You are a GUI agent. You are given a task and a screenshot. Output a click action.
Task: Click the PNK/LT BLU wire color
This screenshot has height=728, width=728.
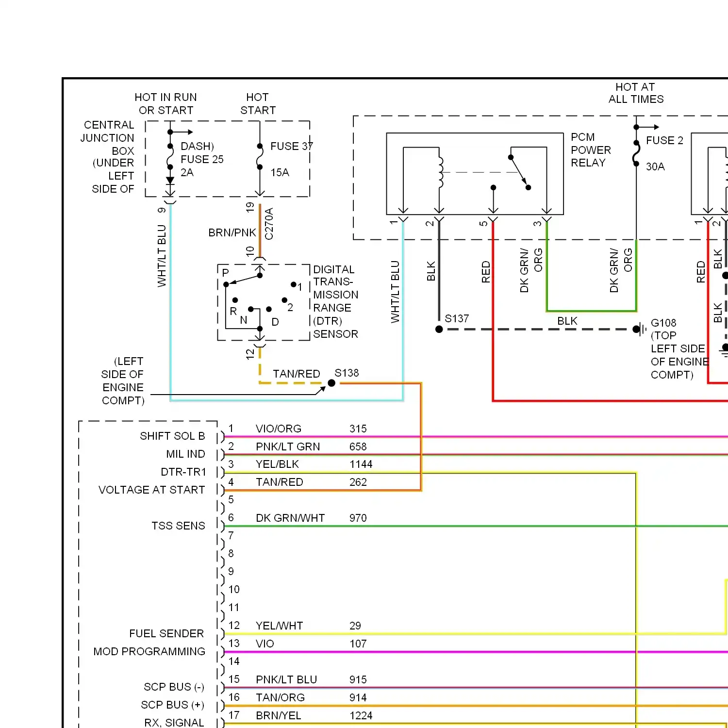pos(286,679)
